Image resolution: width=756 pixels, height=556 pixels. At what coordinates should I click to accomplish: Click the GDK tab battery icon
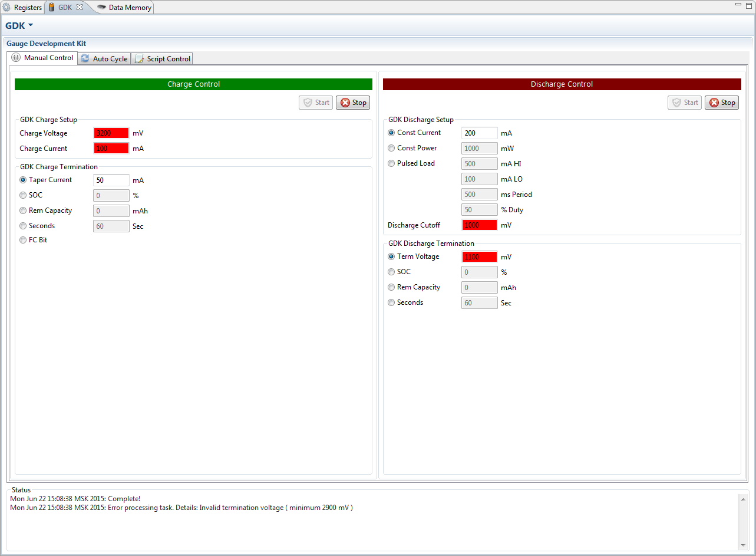[51, 8]
